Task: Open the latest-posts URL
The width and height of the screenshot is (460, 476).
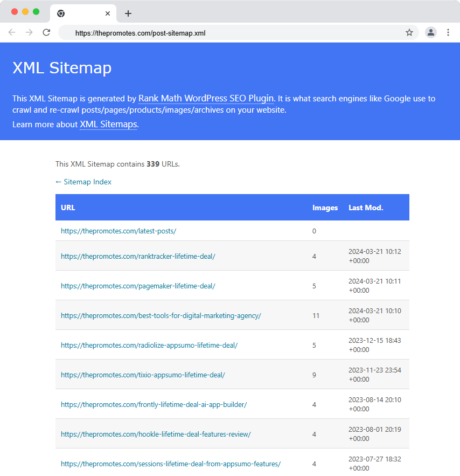Action: click(119, 231)
